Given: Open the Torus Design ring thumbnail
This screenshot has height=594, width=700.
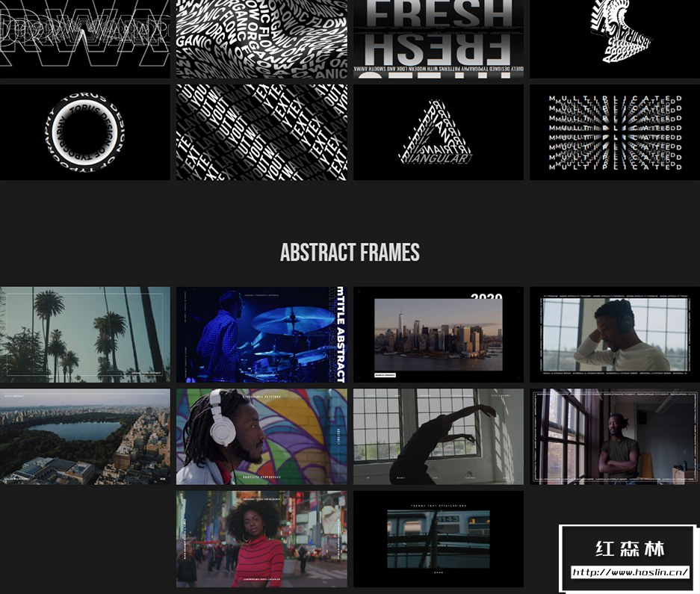Looking at the screenshot, I should coord(85,132).
